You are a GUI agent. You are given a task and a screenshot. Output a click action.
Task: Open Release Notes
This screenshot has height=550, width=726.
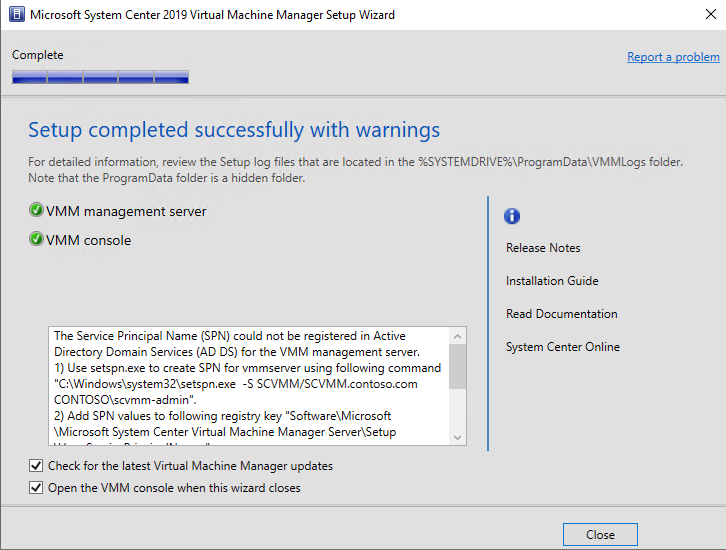pos(543,248)
